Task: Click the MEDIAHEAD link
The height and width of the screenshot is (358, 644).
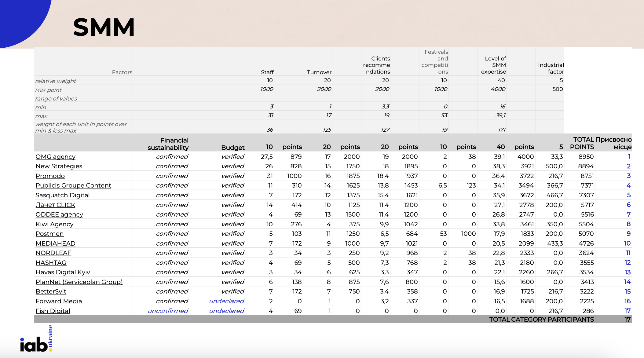Action: click(x=55, y=243)
